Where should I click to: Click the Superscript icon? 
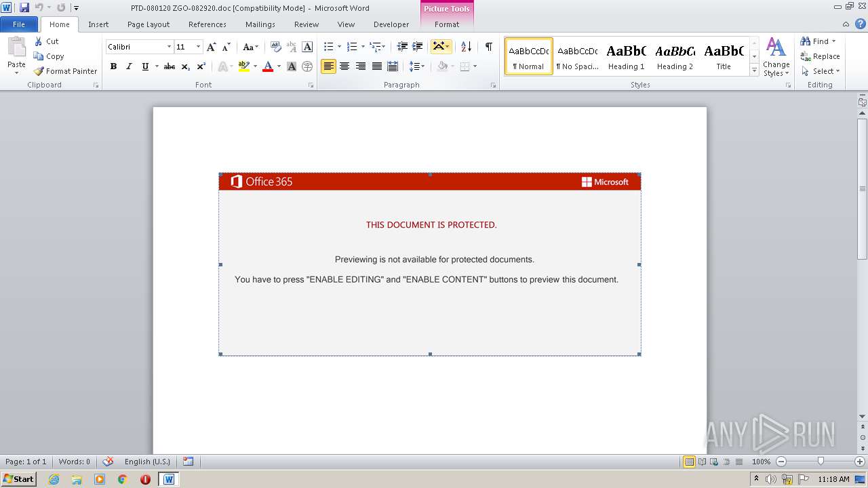201,66
